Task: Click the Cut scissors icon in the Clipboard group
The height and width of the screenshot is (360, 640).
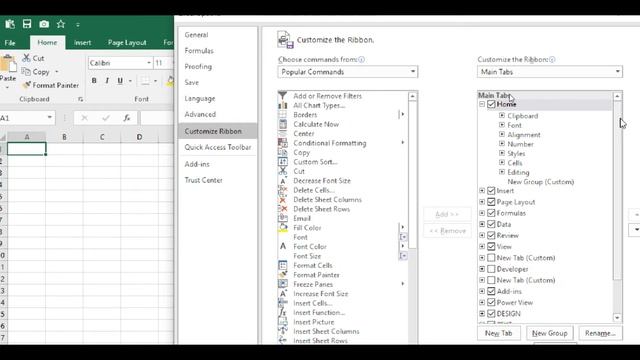Action: (27, 58)
